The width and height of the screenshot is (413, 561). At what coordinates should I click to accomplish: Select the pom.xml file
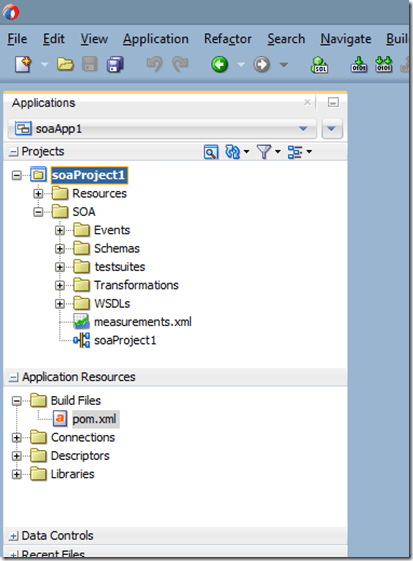[x=94, y=419]
